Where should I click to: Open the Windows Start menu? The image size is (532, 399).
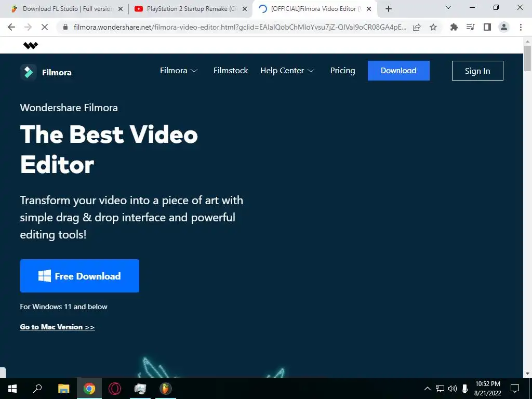(x=12, y=389)
